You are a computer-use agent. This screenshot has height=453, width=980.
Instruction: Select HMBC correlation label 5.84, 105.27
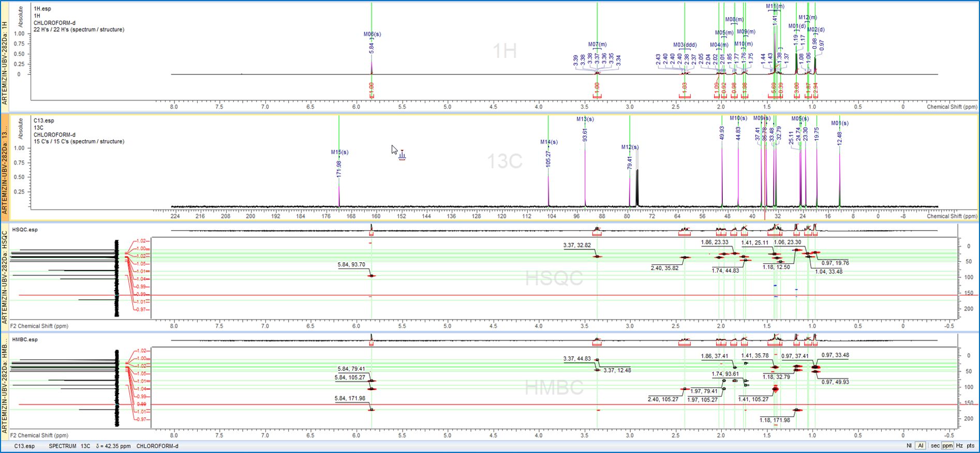350,377
